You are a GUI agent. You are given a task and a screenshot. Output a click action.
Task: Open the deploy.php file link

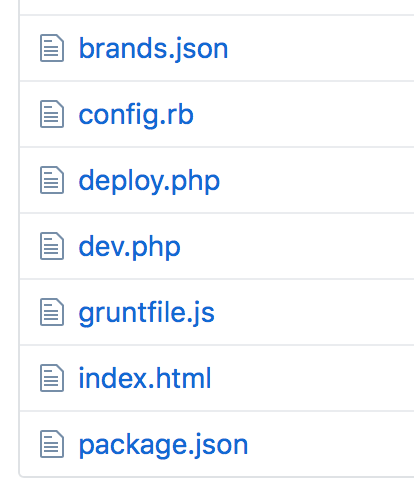tap(149, 181)
